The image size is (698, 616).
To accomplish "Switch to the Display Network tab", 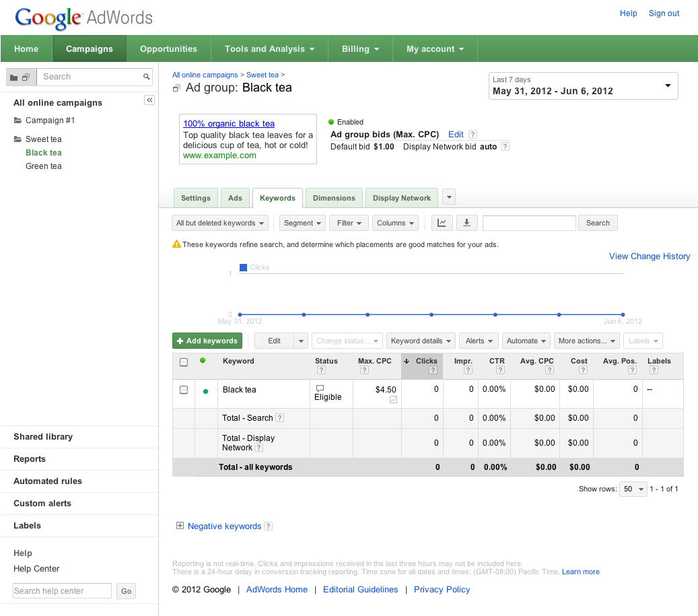I will [402, 198].
